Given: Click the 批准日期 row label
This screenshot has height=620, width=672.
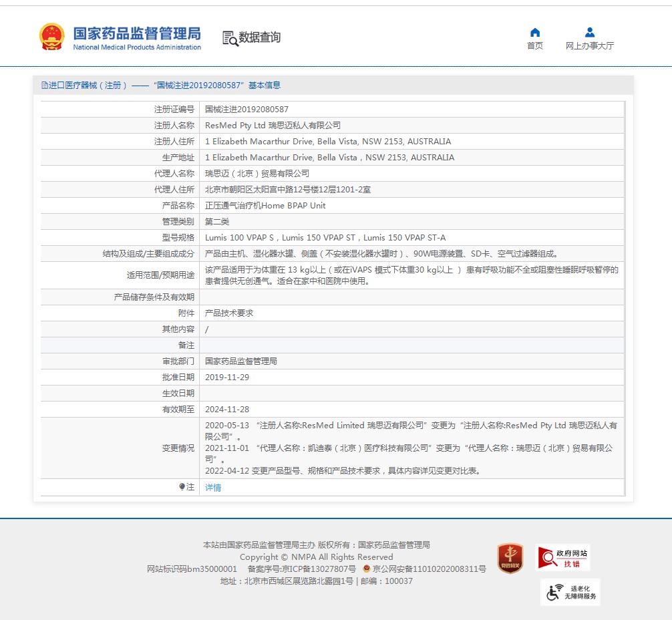Looking at the screenshot, I should (x=178, y=377).
